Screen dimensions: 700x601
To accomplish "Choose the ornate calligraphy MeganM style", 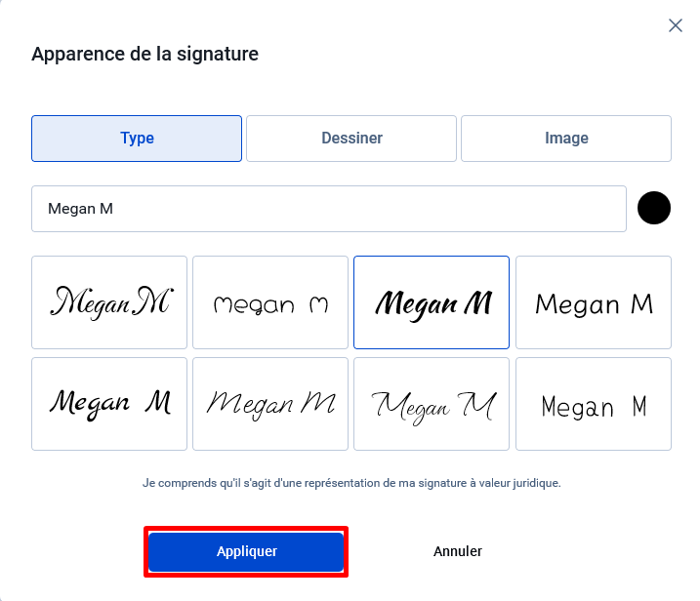I will point(109,302).
